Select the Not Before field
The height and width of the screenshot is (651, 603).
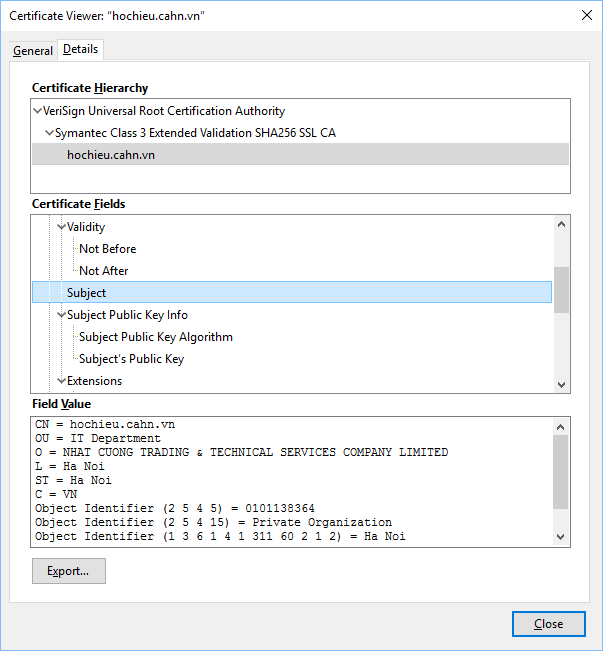click(x=108, y=249)
